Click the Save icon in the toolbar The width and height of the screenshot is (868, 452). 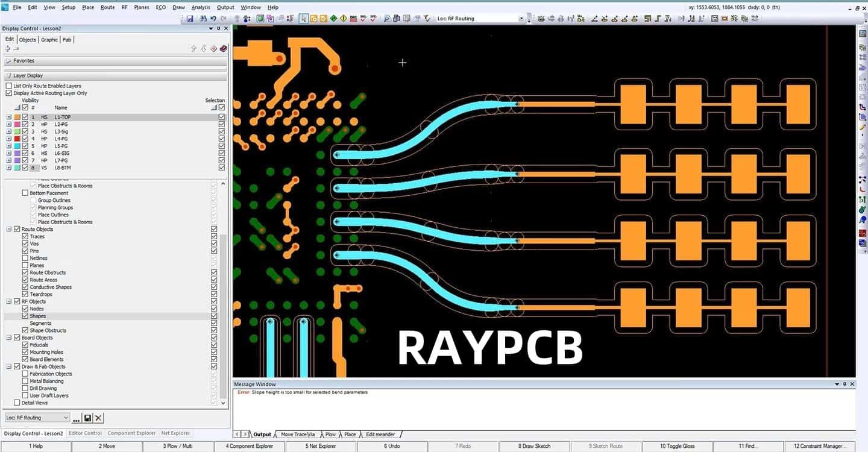click(190, 19)
